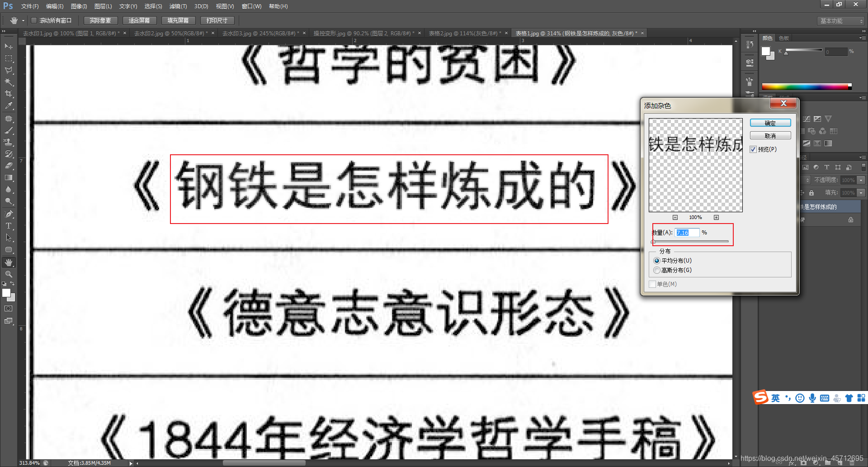Select the Dodge tool
This screenshot has height=467, width=868.
click(8, 201)
